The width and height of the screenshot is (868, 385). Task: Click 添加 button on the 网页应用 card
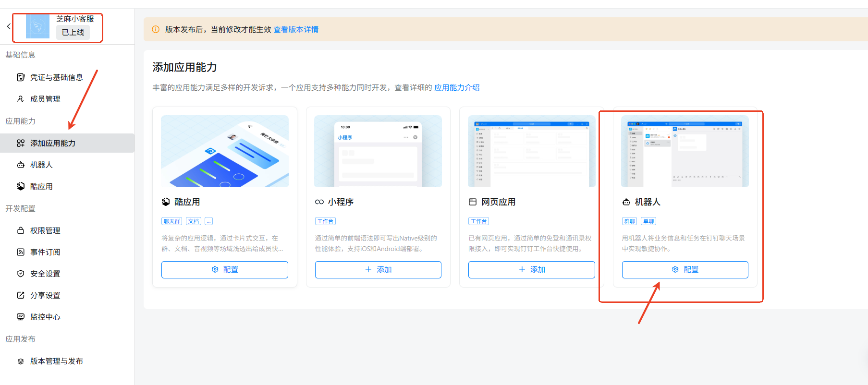tap(532, 270)
